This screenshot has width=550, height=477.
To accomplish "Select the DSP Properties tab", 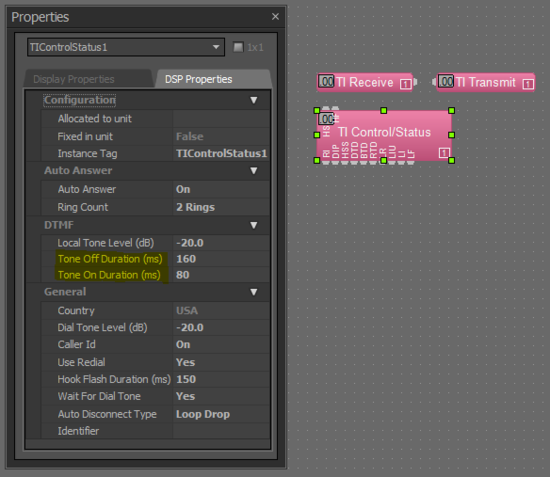I will tap(199, 79).
